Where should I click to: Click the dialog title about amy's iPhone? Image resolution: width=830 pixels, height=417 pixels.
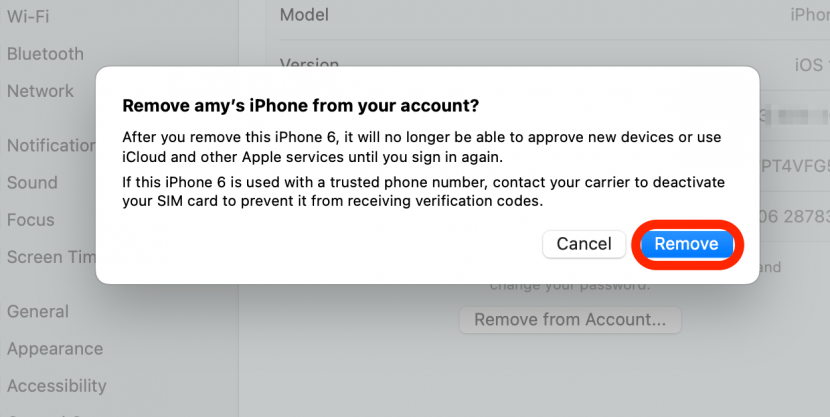[300, 105]
